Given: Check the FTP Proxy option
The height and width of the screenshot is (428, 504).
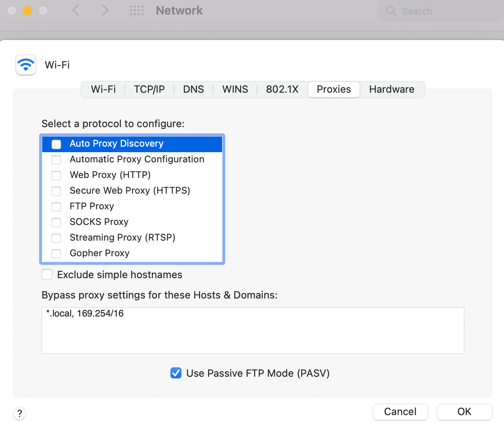Looking at the screenshot, I should pyautogui.click(x=56, y=207).
